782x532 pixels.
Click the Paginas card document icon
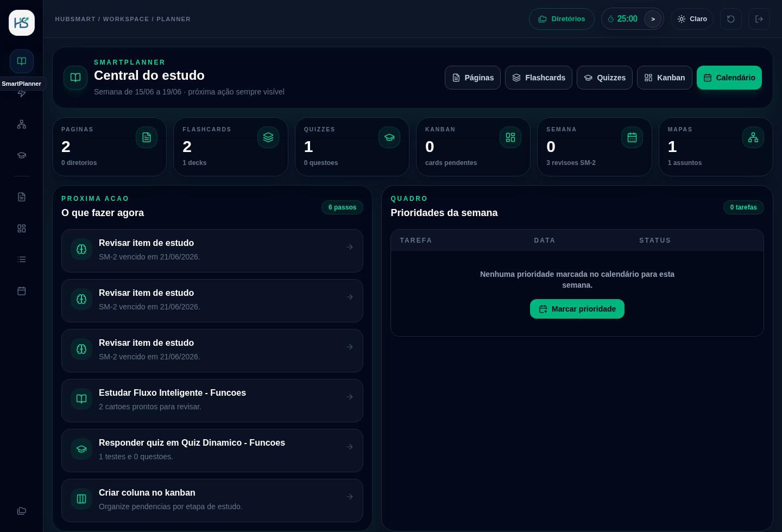tap(147, 137)
